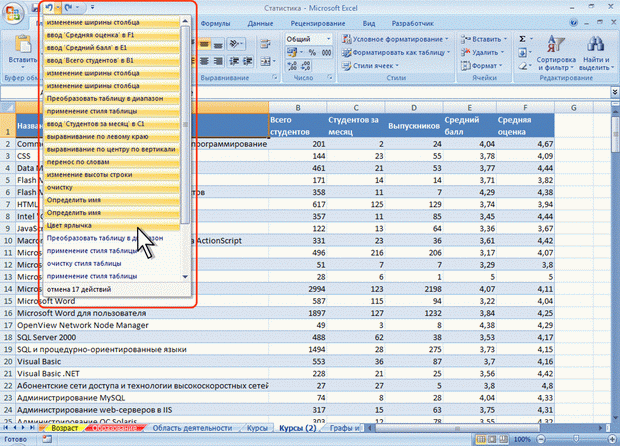Open the 'Формулы' ribbon tab

click(215, 24)
